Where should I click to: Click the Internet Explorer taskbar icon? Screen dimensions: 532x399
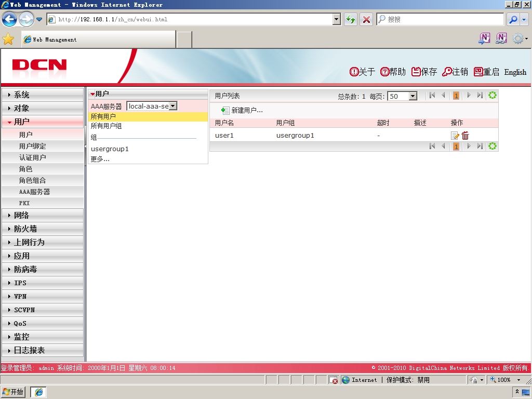[x=38, y=392]
